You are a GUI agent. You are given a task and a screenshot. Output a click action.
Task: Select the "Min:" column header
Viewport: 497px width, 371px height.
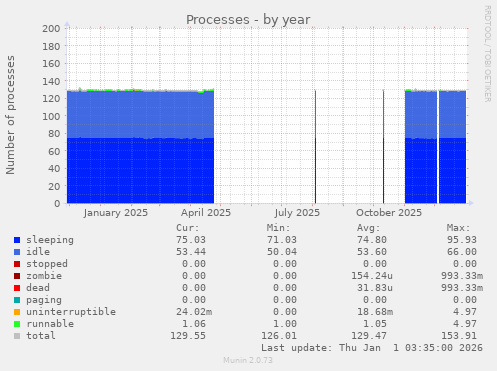tap(278, 228)
